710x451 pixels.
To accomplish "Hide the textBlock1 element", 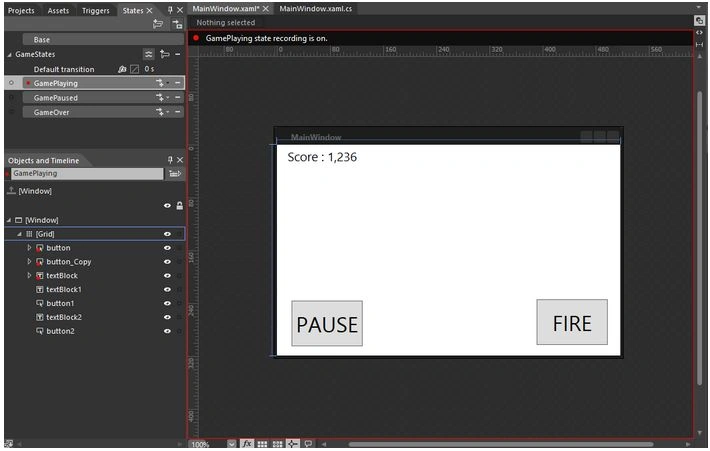I will pos(167,289).
